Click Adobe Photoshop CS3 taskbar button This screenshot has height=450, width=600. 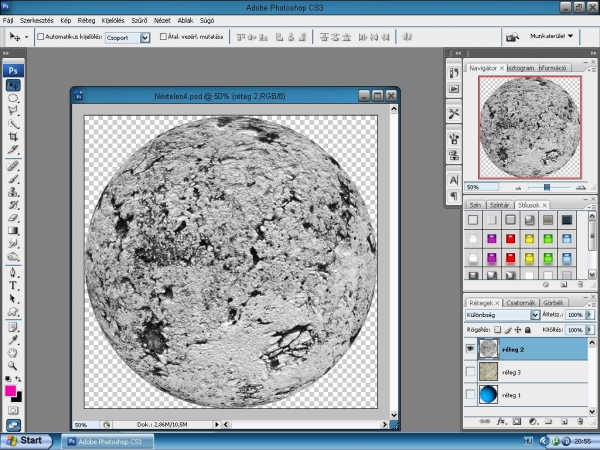tap(108, 442)
